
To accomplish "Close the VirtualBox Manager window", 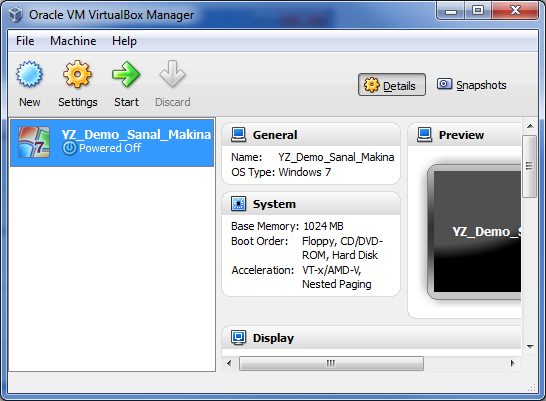I will (515, 11).
